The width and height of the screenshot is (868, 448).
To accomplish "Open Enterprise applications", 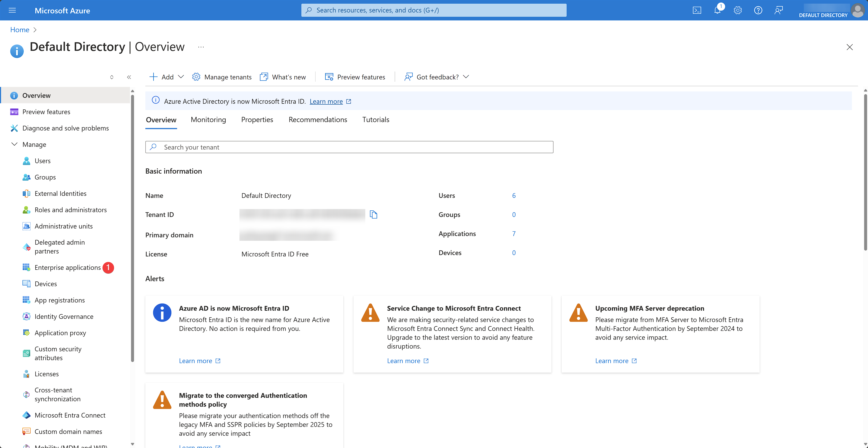I will click(67, 268).
